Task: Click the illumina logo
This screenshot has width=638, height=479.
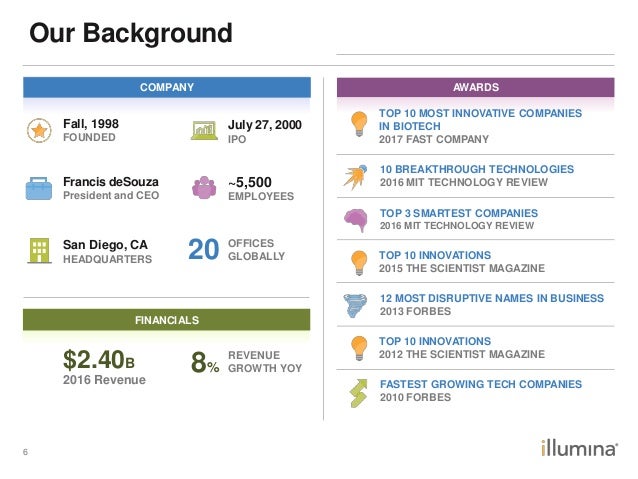Action: [x=579, y=448]
